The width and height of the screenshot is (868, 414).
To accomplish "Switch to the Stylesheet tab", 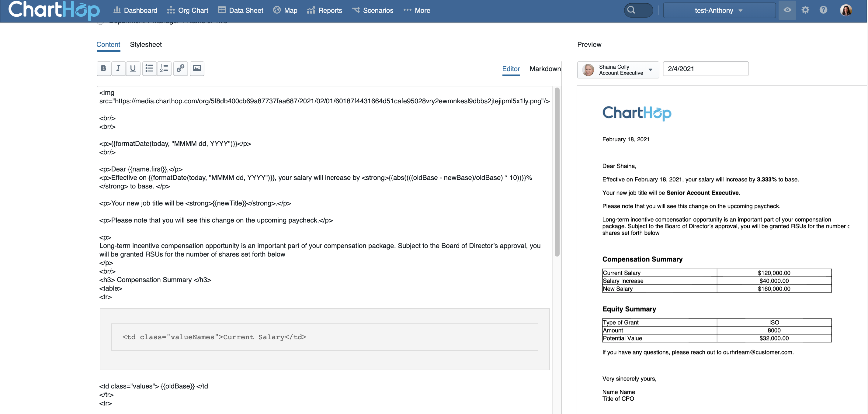I will click(146, 44).
